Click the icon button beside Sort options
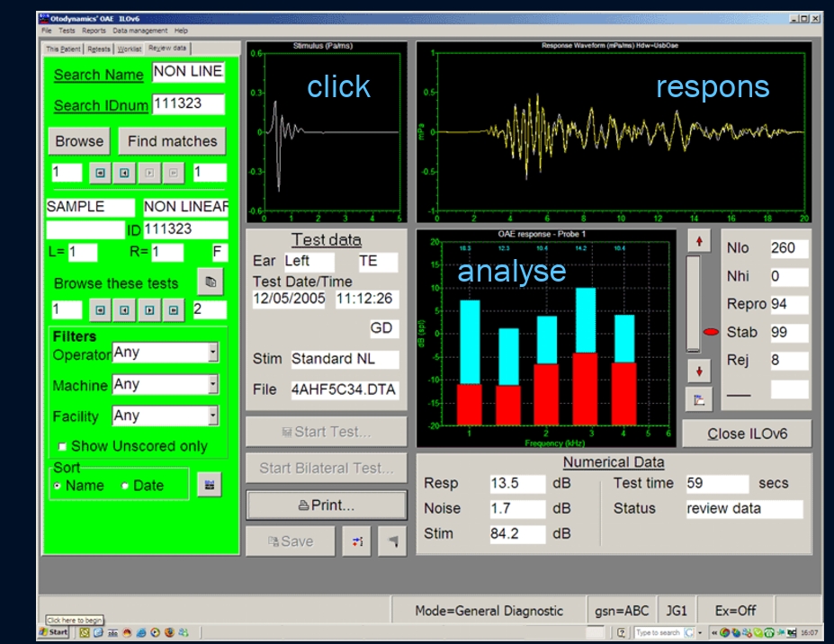This screenshot has height=644, width=834. 209,485
